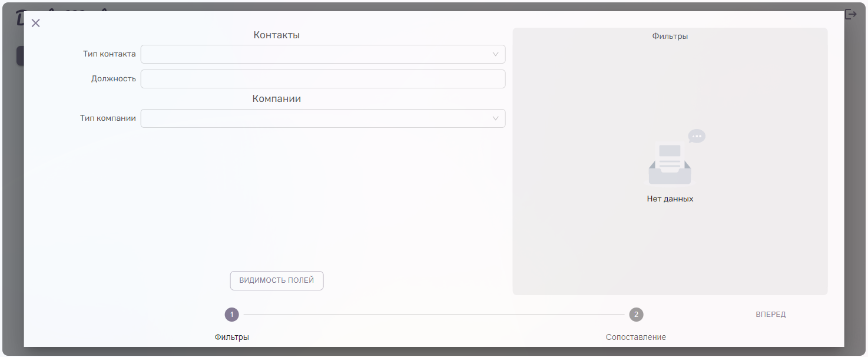
Task: Click the Фильтры step label under the stepper
Action: [231, 337]
